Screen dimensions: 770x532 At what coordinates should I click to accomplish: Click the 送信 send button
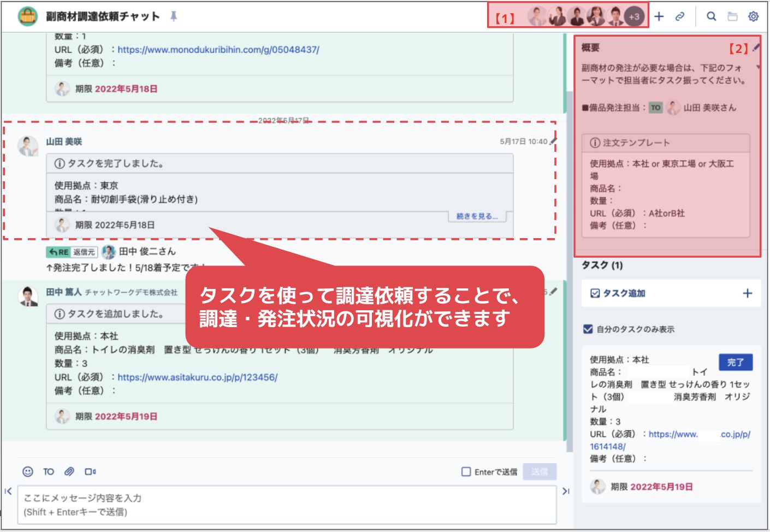[540, 471]
